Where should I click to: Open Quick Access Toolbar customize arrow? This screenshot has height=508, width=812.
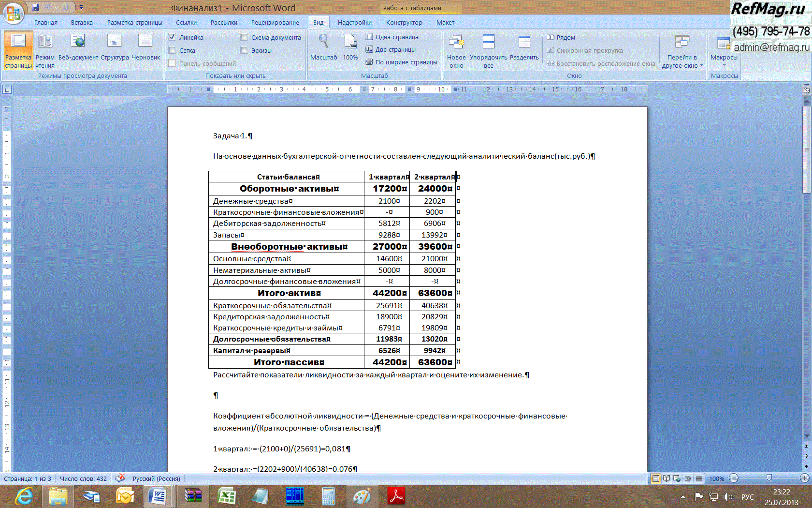coord(82,8)
